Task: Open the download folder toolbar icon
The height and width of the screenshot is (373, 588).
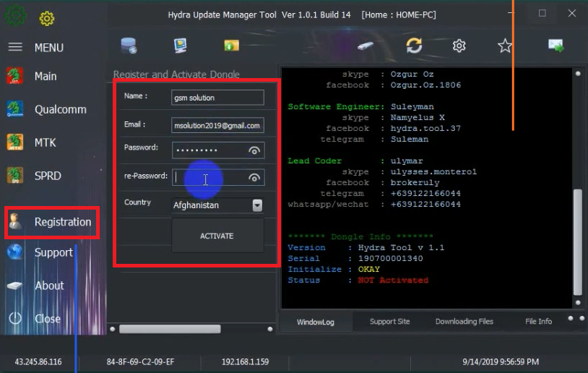Action: tap(231, 46)
